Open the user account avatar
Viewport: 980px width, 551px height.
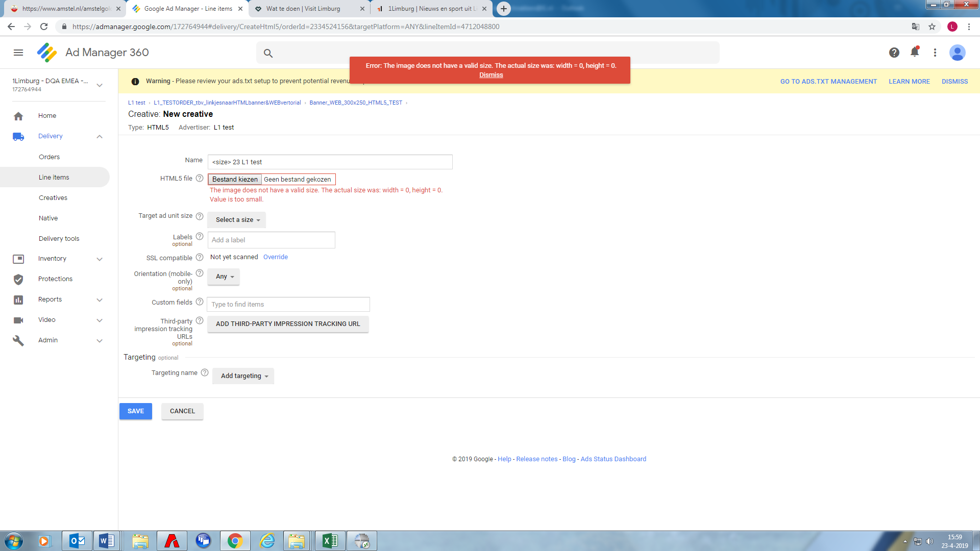pyautogui.click(x=957, y=53)
